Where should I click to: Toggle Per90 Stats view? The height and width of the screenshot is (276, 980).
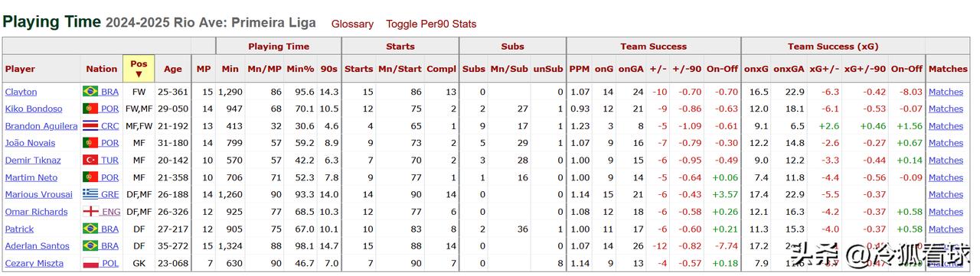[431, 24]
